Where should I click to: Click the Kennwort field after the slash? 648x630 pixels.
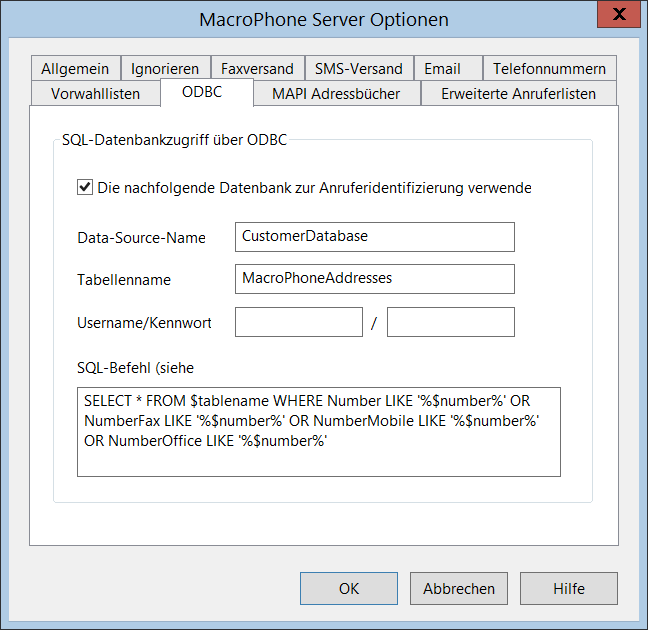click(450, 322)
